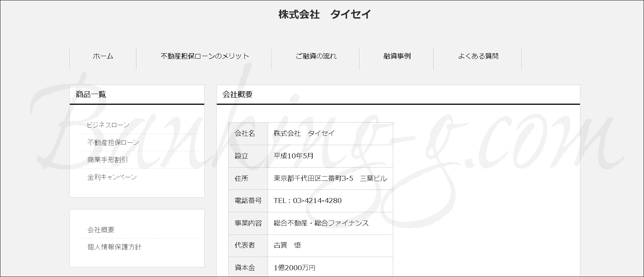Click the 会社概要 main section heading

tap(238, 94)
